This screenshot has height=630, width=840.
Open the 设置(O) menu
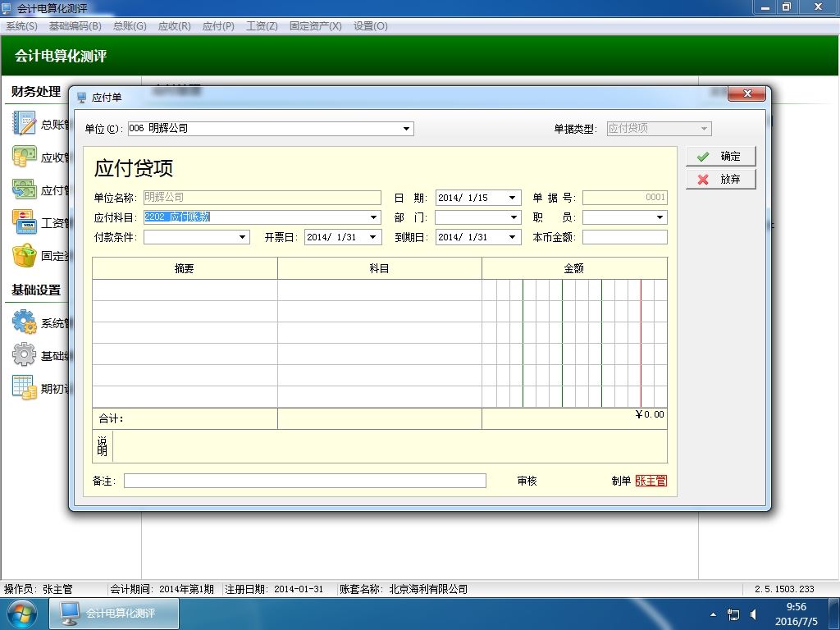click(x=370, y=25)
